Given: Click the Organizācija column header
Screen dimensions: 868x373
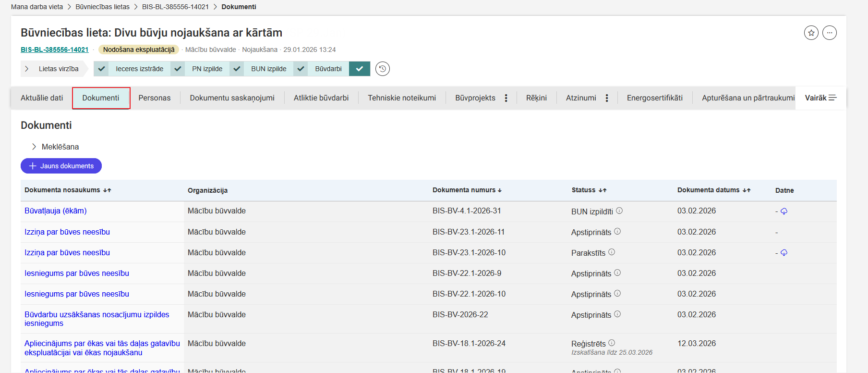Looking at the screenshot, I should (x=207, y=190).
